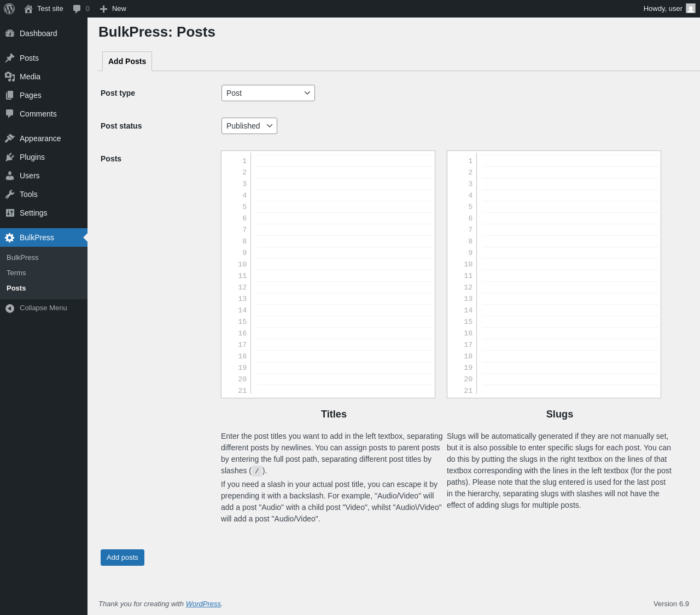
Task: Open the Settings menu item
Action: [x=44, y=213]
